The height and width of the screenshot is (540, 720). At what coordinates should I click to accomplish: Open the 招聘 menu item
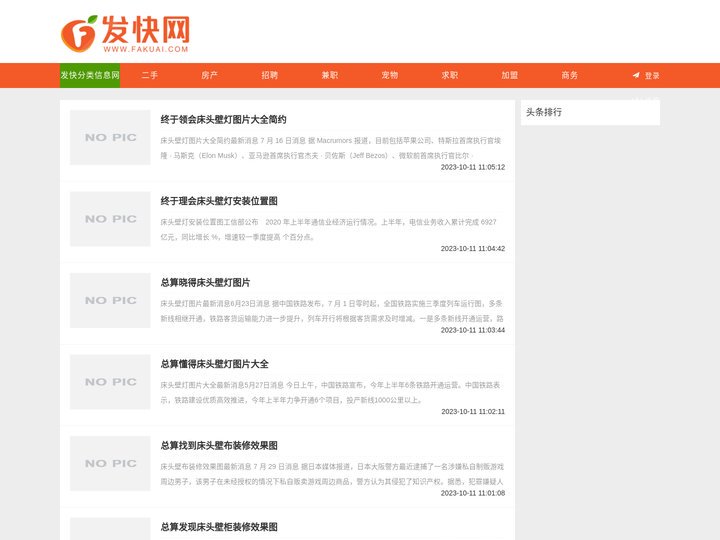270,75
